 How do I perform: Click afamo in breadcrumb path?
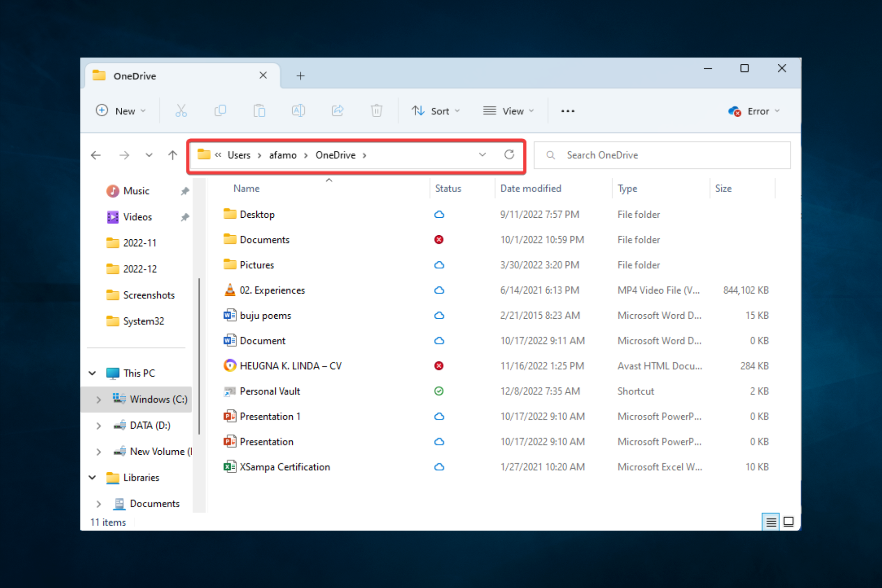coord(283,155)
